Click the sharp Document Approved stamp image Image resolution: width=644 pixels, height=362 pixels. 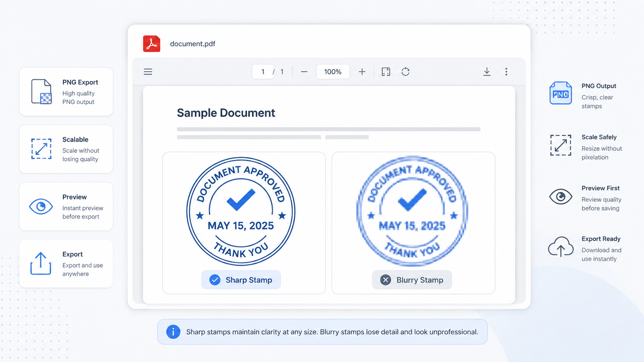click(241, 211)
